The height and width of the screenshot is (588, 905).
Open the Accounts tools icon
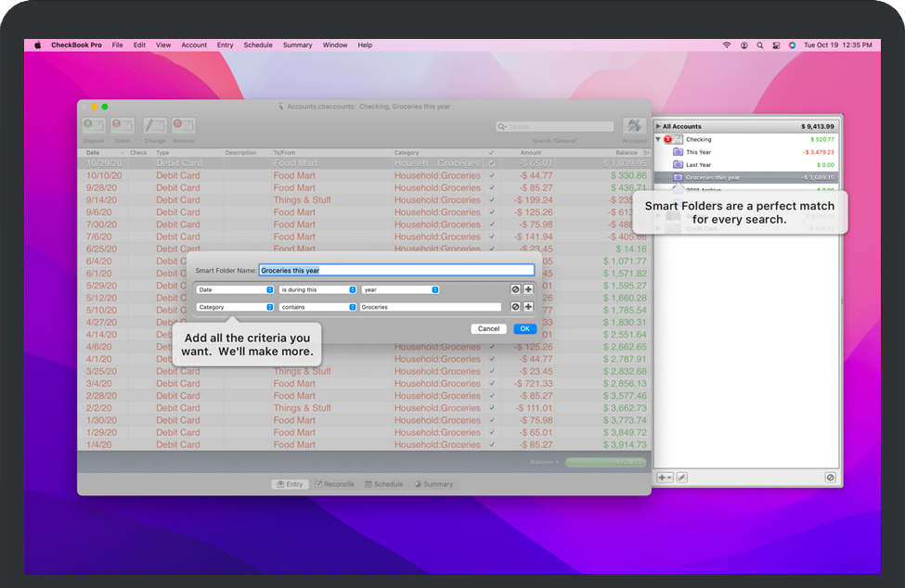634,126
